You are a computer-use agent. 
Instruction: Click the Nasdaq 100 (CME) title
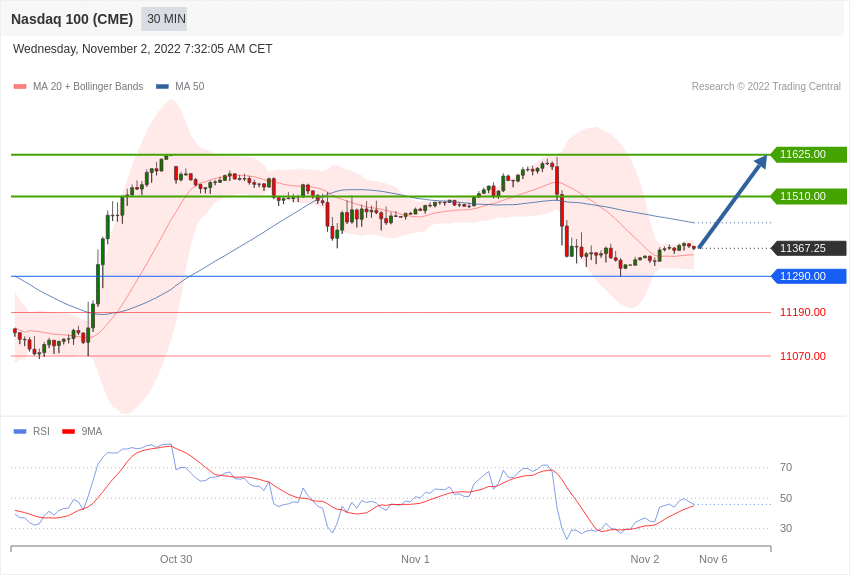click(72, 19)
